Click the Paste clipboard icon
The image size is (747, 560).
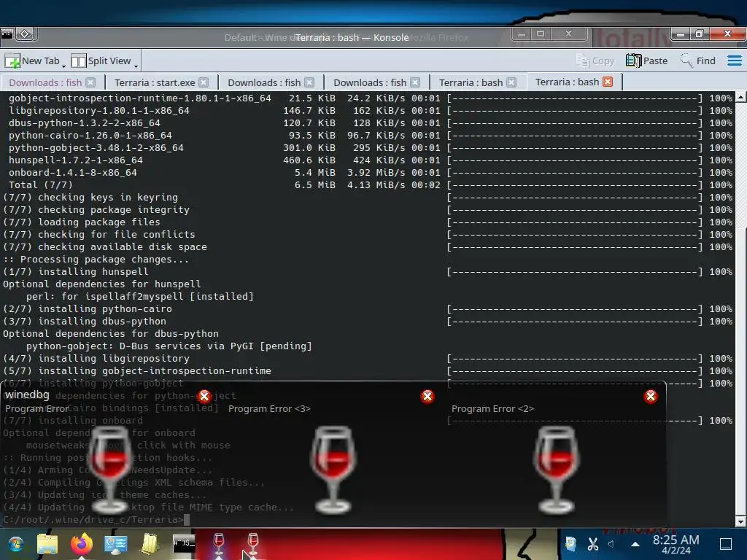pos(633,61)
